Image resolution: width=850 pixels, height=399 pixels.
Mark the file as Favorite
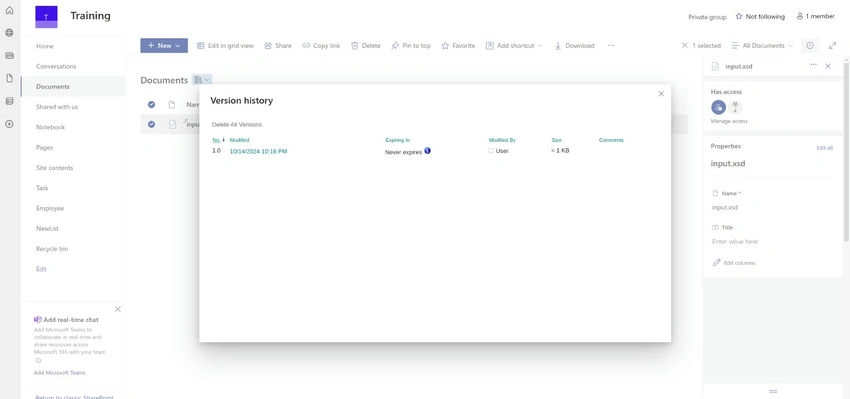pyautogui.click(x=458, y=46)
